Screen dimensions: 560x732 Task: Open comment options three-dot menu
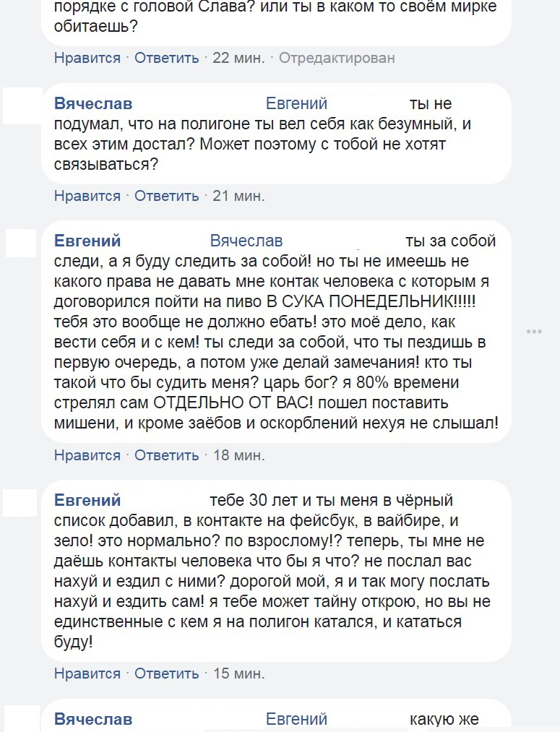534,332
